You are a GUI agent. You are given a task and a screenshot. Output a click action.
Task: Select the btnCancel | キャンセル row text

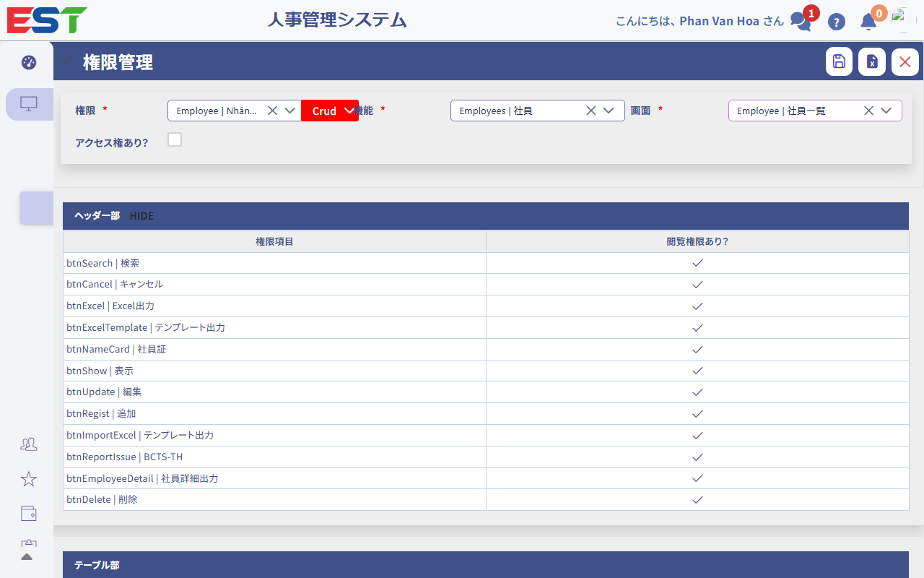click(115, 285)
